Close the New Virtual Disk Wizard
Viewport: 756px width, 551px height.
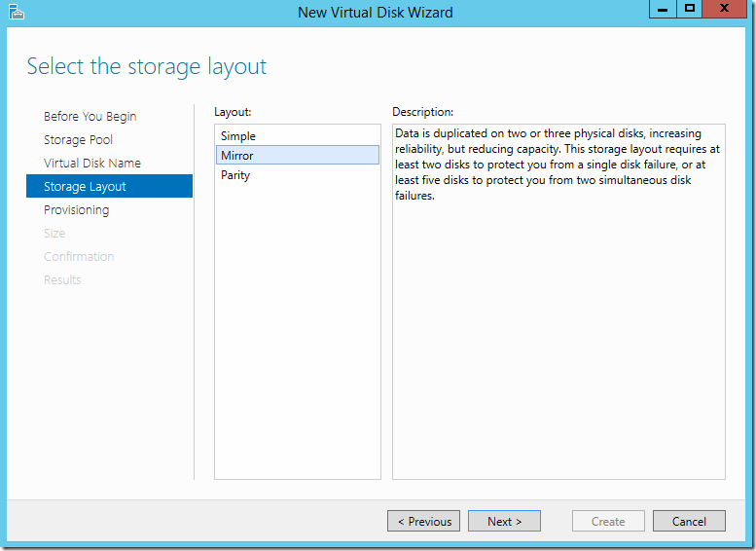[x=725, y=9]
